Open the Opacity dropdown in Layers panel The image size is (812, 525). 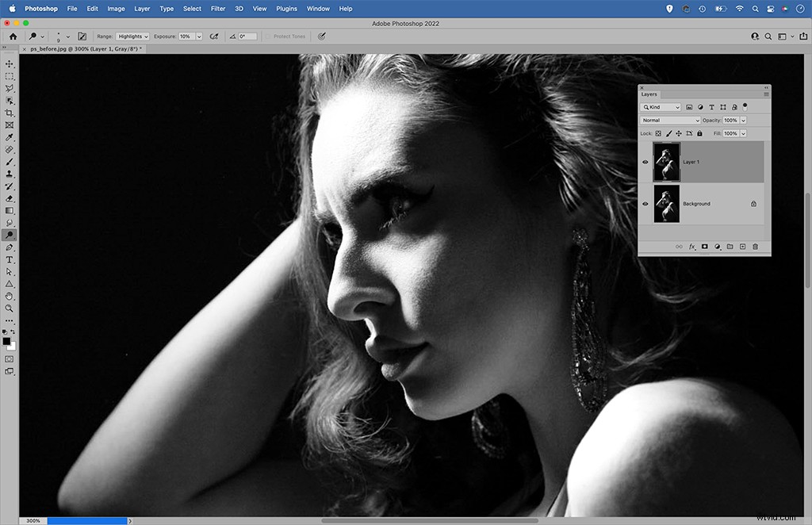[743, 120]
